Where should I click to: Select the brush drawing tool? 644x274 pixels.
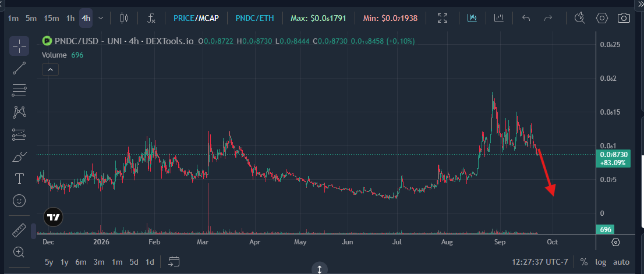tap(19, 156)
